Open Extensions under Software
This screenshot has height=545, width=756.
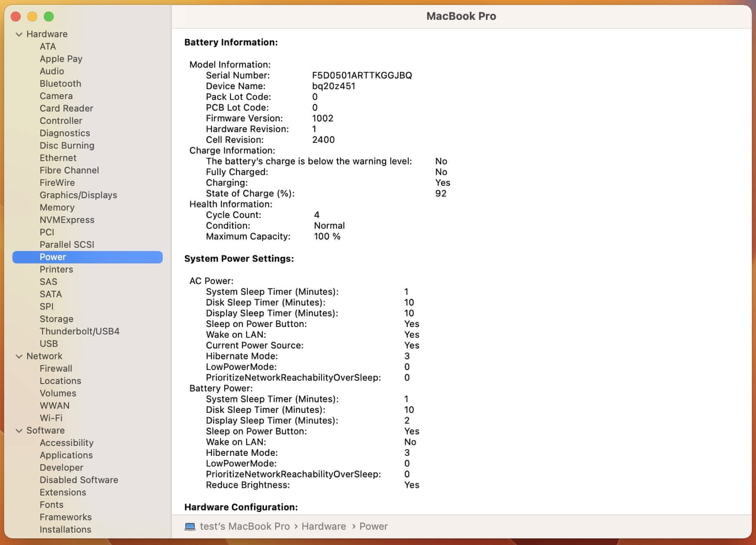tap(63, 492)
